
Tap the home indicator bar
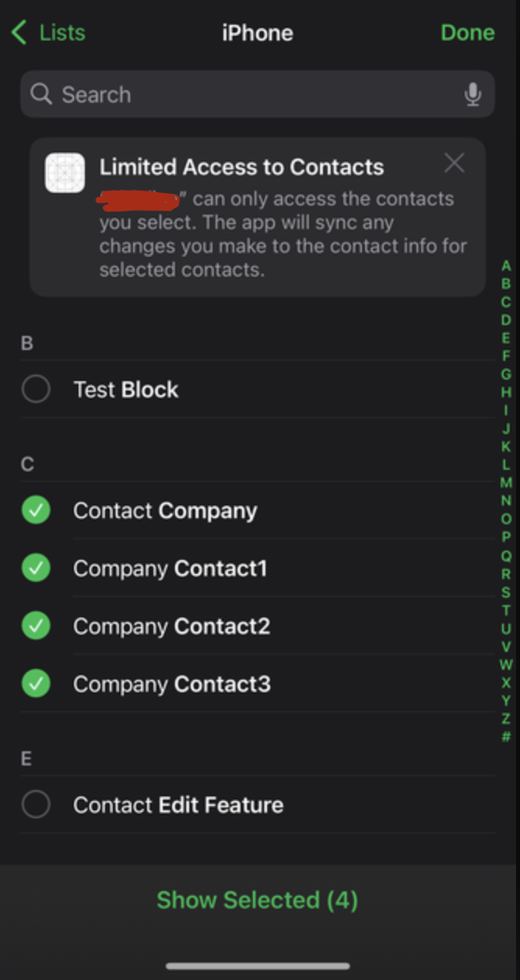pyautogui.click(x=258, y=966)
